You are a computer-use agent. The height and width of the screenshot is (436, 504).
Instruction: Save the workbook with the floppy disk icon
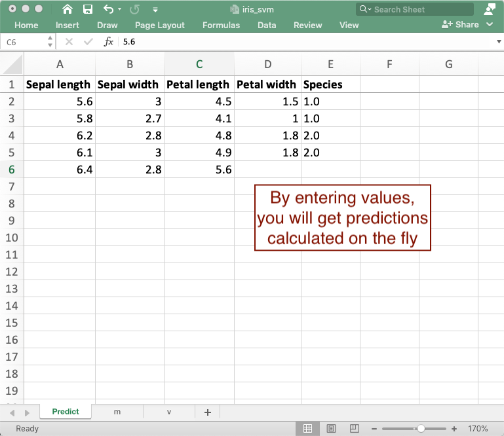87,10
